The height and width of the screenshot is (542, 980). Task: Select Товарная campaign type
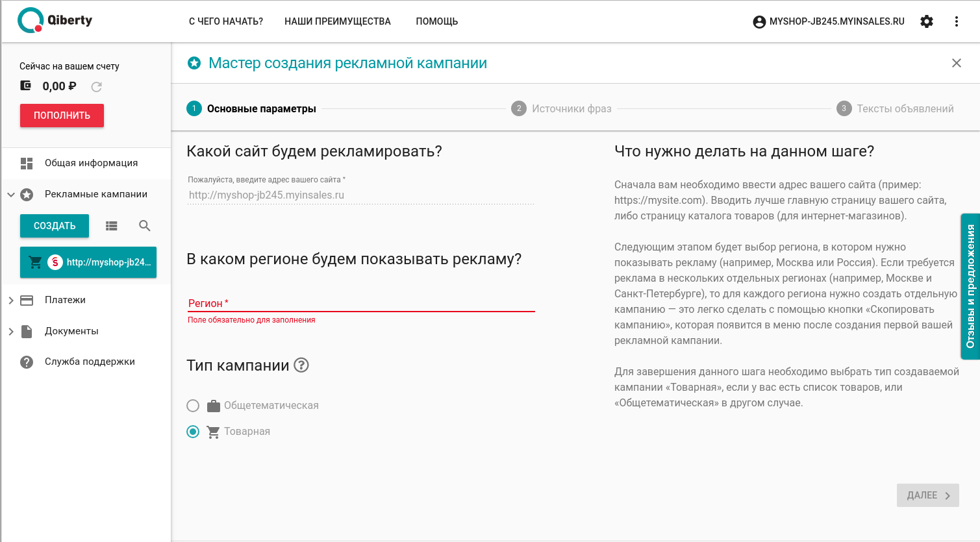(193, 432)
